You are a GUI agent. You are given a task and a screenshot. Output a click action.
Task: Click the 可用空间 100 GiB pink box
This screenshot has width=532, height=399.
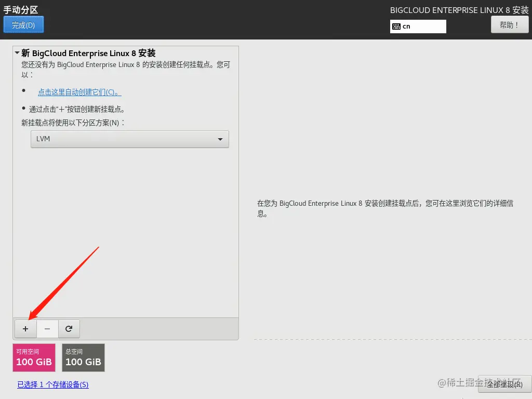(34, 357)
